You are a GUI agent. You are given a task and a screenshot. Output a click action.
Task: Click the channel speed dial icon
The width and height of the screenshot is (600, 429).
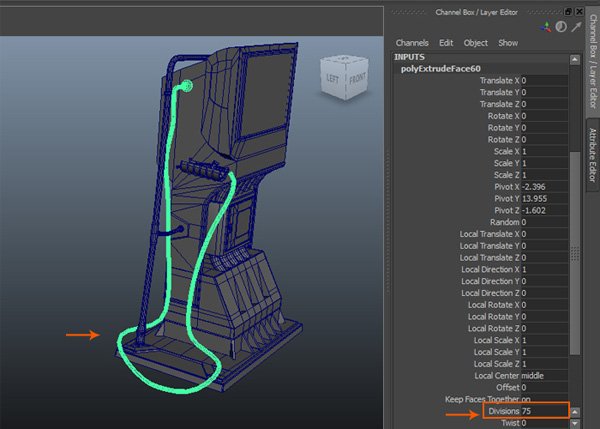(x=560, y=28)
